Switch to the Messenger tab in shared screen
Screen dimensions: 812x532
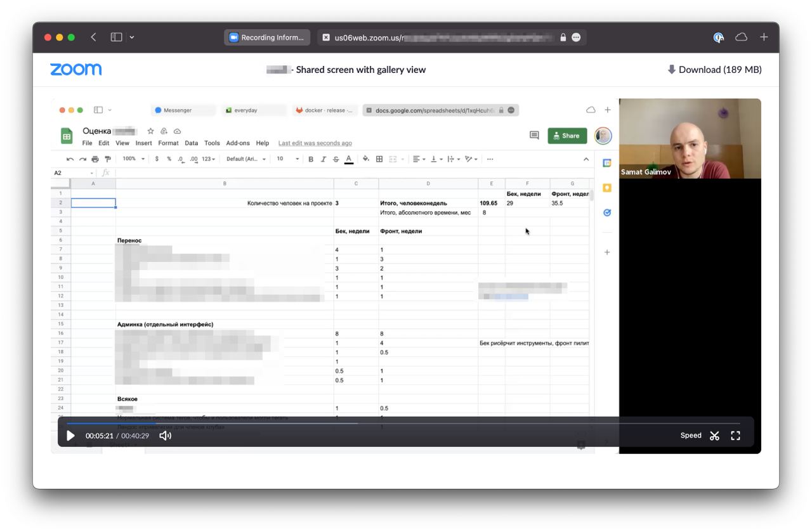point(183,110)
